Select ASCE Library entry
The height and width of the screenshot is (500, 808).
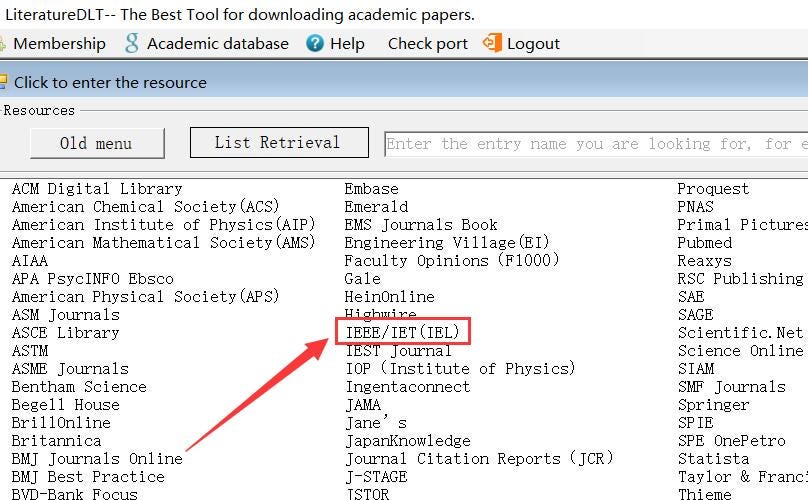coord(65,333)
